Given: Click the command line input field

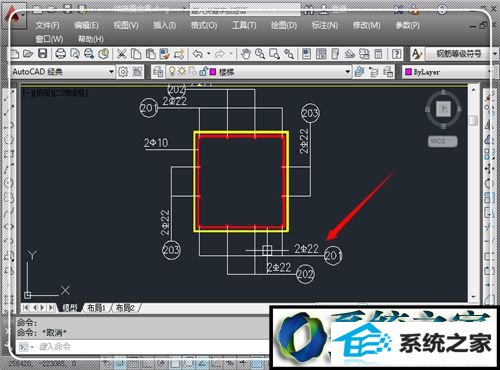Looking at the screenshot, I should (x=143, y=347).
